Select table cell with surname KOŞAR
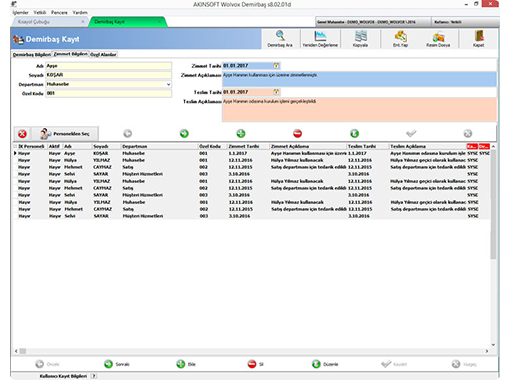Viewport: 510px width, 380px height. tap(106, 153)
